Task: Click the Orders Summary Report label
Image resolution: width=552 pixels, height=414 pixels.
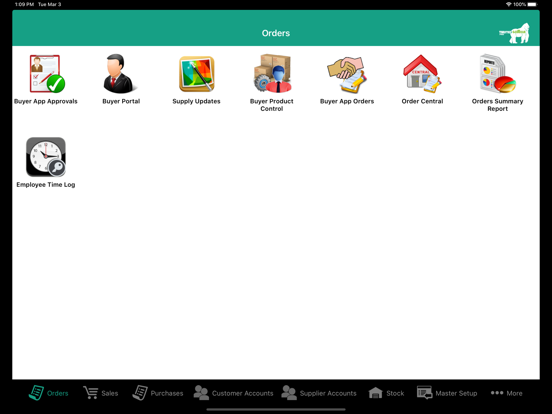Action: [x=497, y=105]
